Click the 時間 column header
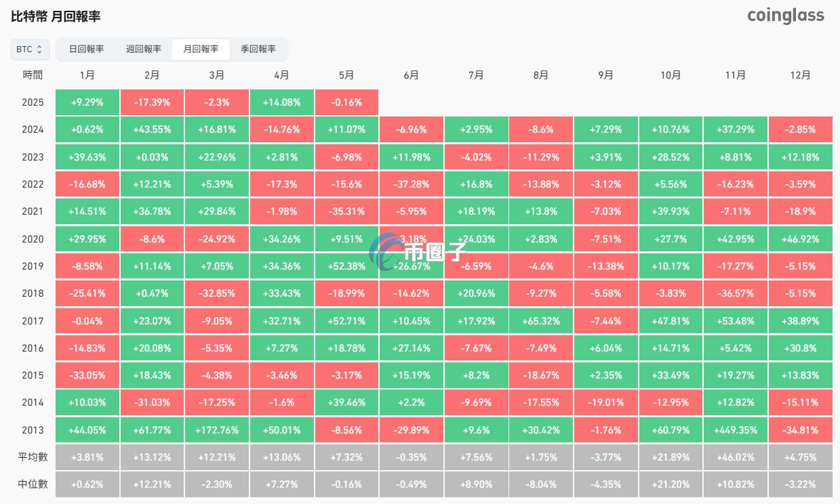This screenshot has height=504, width=840. click(31, 75)
